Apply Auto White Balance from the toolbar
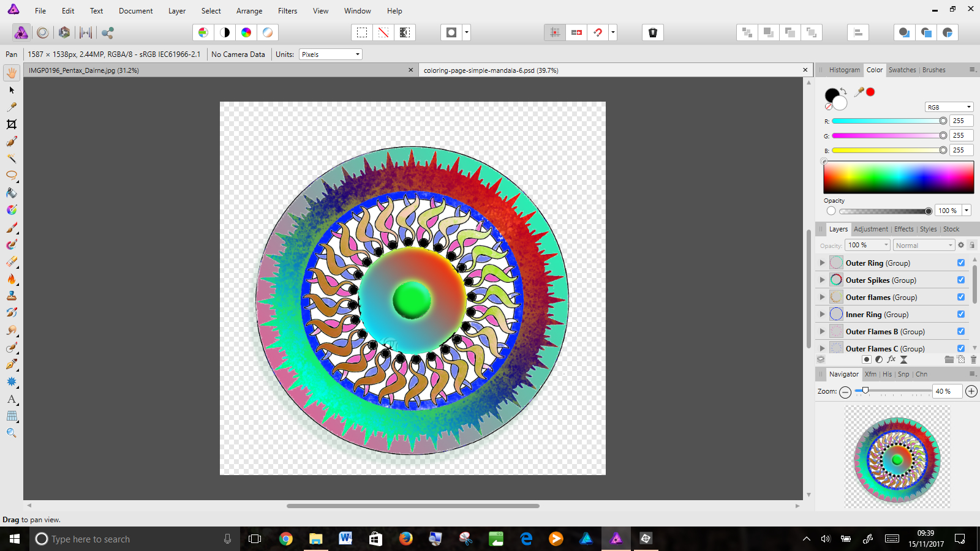 pyautogui.click(x=268, y=32)
